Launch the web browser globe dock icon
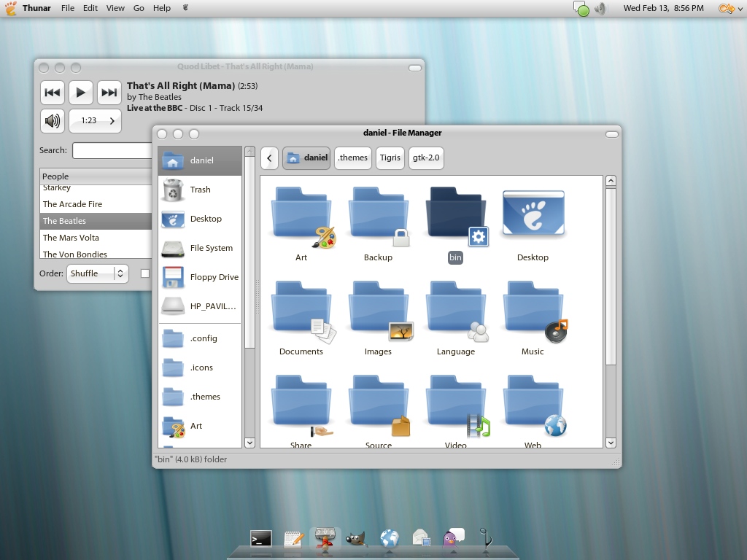Image resolution: width=747 pixels, height=560 pixels. pos(390,538)
